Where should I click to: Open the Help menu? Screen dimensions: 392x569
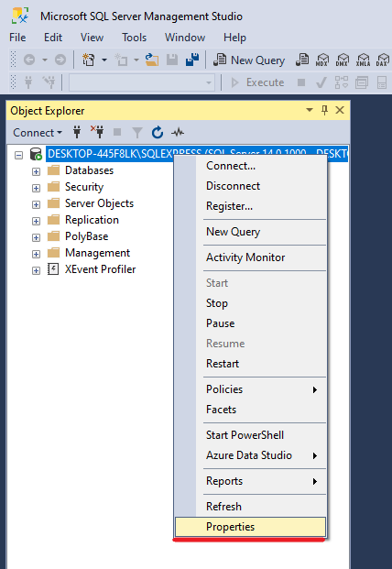[234, 38]
